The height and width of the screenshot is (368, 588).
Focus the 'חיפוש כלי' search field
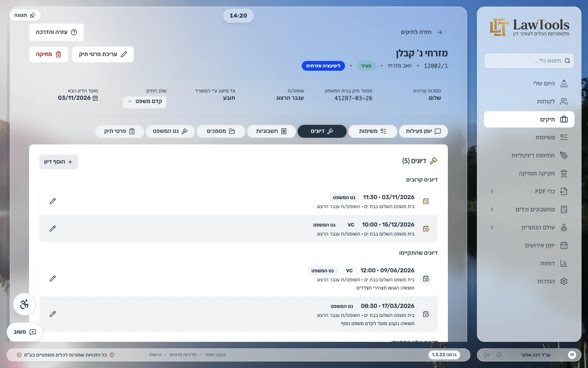[529, 61]
